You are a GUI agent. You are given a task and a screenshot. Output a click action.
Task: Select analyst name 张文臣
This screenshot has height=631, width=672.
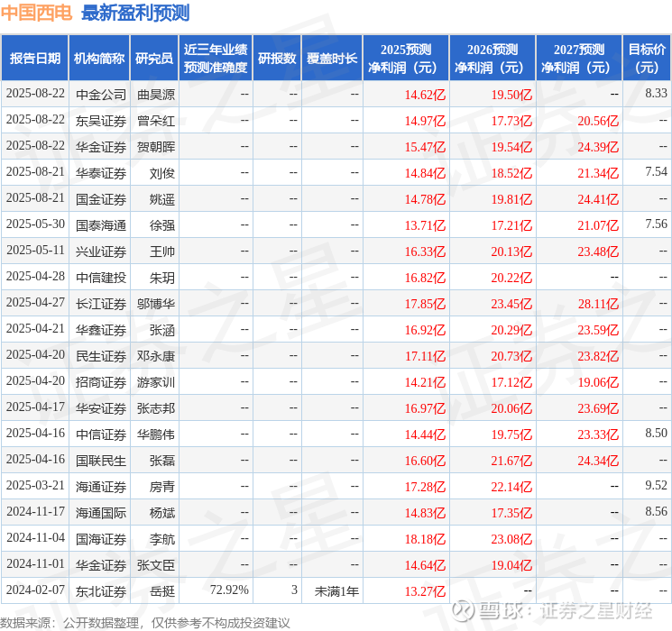point(156,565)
